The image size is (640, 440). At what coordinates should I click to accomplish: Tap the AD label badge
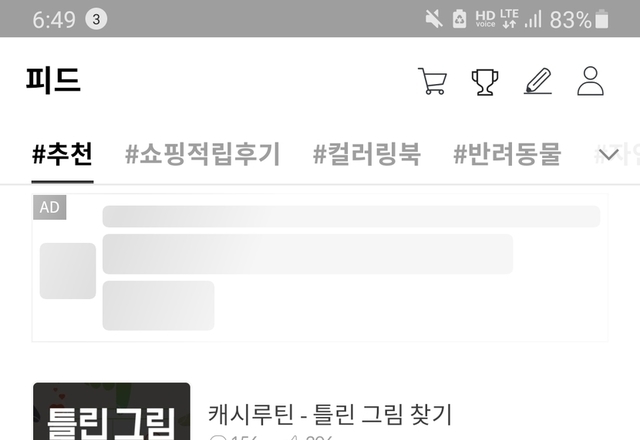click(x=49, y=207)
